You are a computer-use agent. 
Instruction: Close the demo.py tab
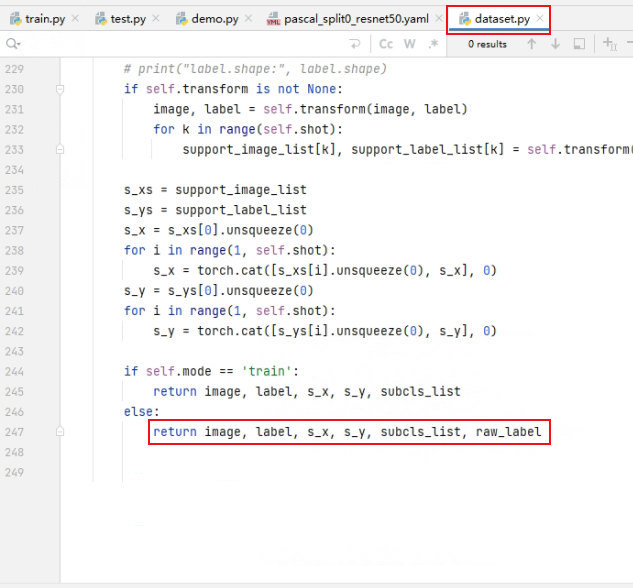249,19
